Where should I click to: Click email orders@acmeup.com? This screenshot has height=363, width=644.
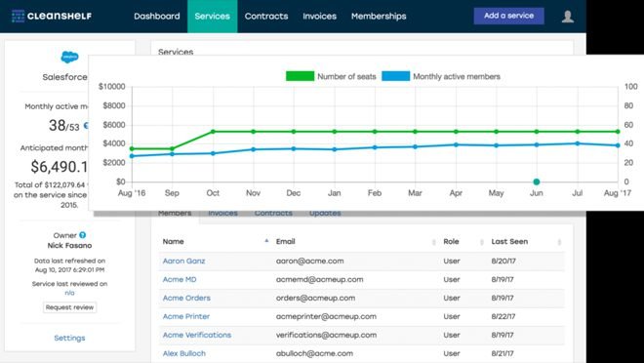(x=315, y=299)
